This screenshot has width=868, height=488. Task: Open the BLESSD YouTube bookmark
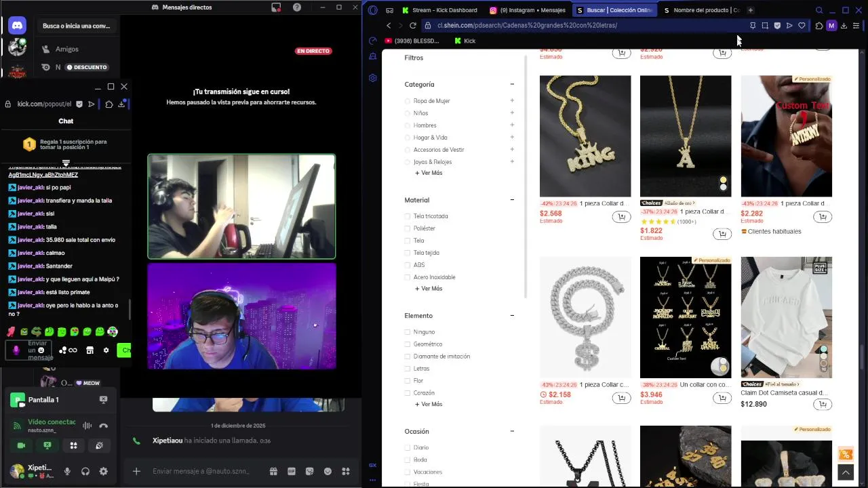pyautogui.click(x=412, y=41)
